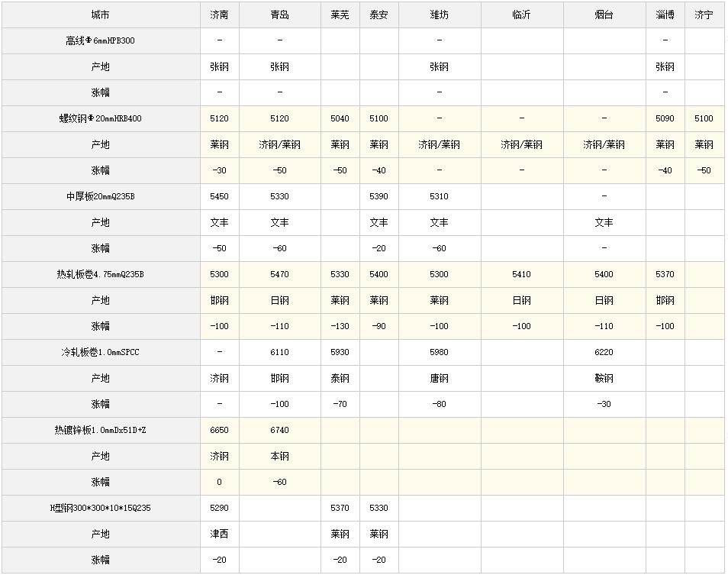Click the 中厚板20mmQ235B row label
This screenshot has width=728, height=575.
[101, 197]
